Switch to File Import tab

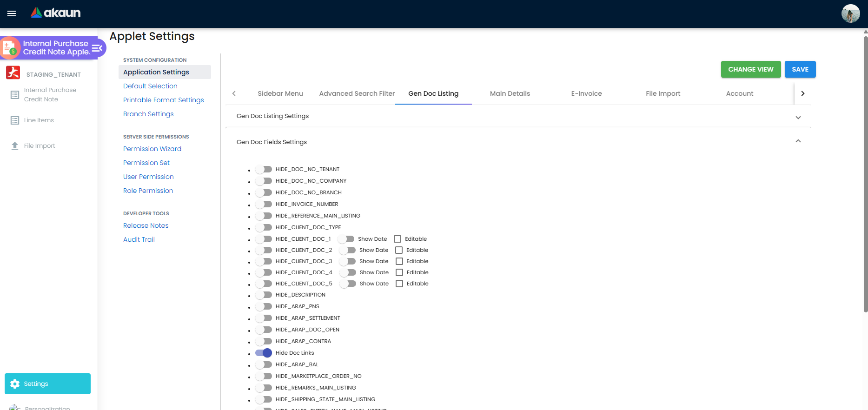coord(663,93)
